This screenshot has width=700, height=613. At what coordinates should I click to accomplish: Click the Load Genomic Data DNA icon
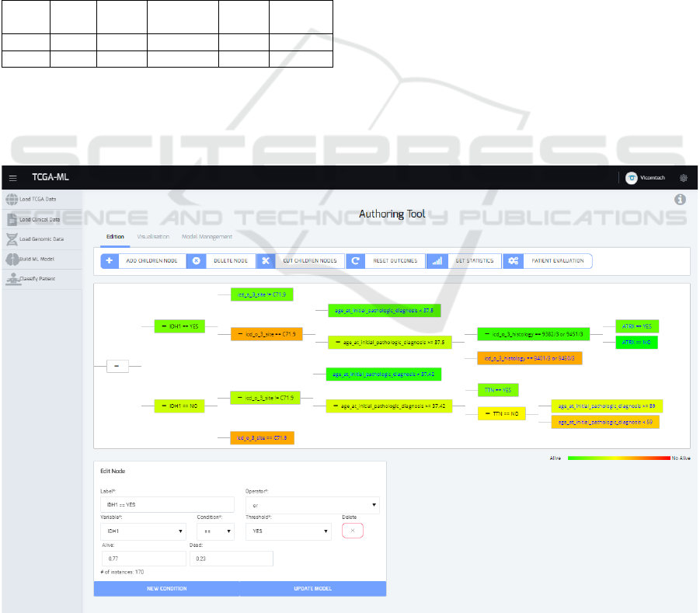(12, 239)
